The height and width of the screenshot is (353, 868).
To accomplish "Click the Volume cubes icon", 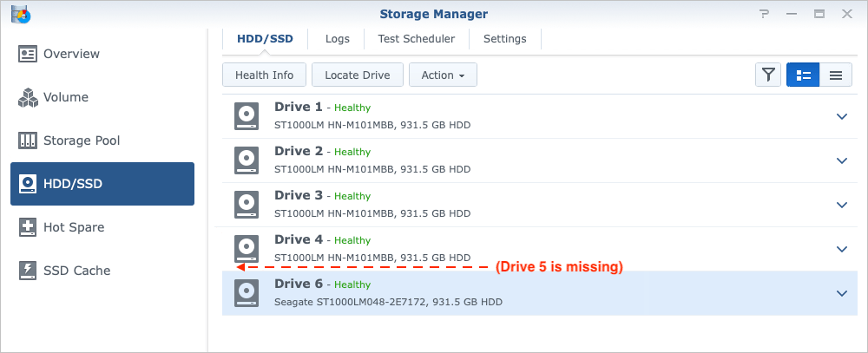I will tap(28, 97).
